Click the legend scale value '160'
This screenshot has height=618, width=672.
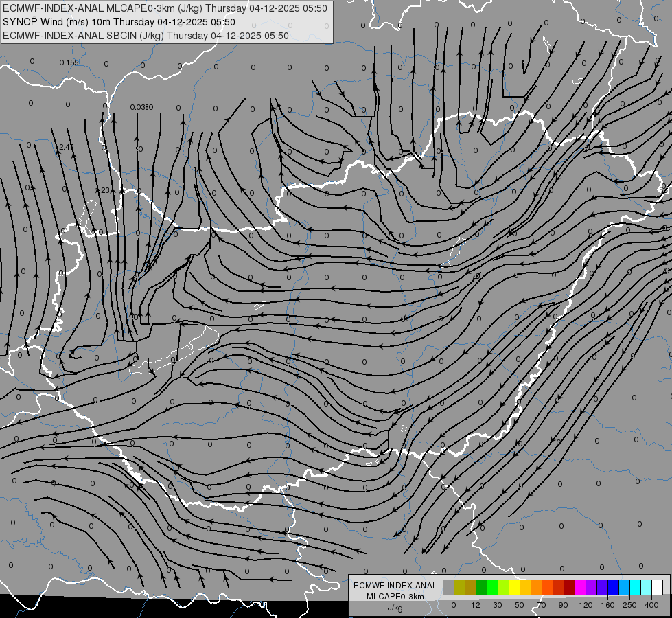607,605
